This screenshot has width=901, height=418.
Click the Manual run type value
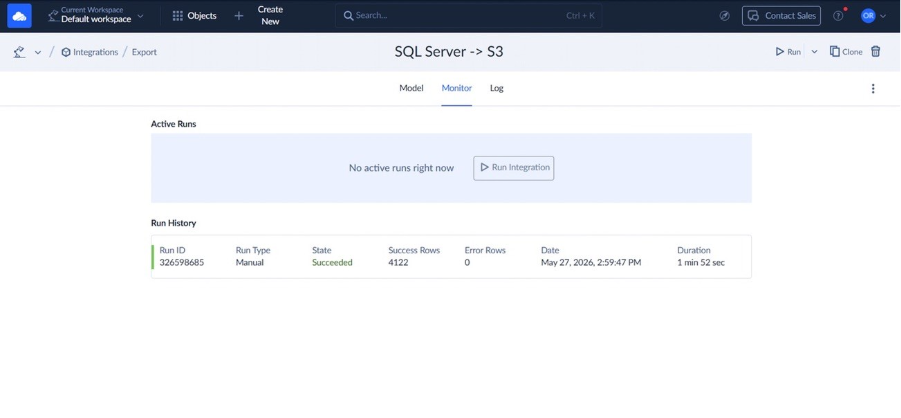click(x=249, y=263)
